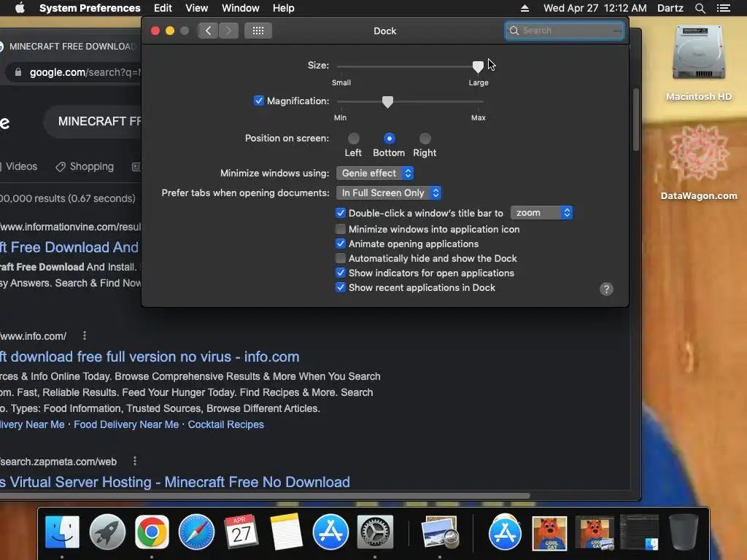
Task: Open Spotlight search in menu bar
Action: [700, 8]
